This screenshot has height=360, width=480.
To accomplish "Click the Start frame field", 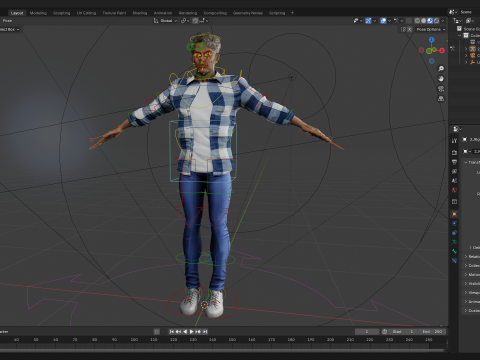I will click(404, 332).
